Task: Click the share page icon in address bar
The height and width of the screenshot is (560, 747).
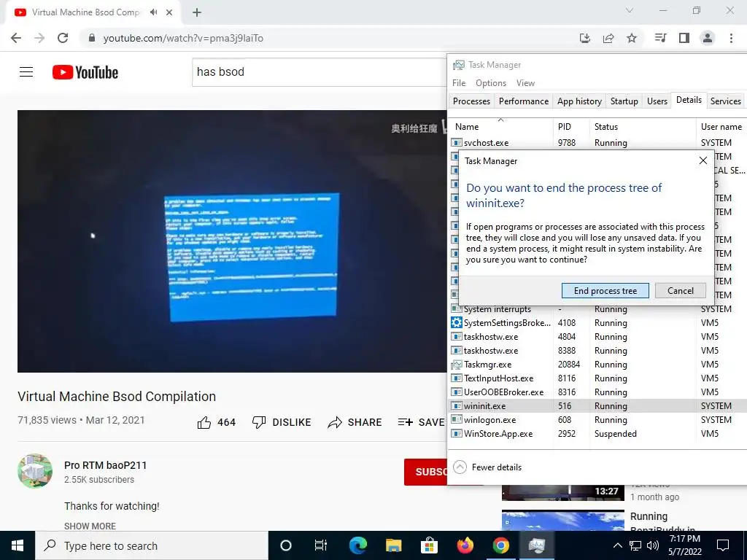Action: click(x=608, y=38)
